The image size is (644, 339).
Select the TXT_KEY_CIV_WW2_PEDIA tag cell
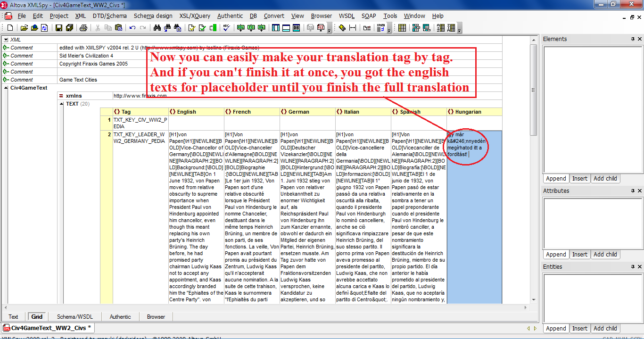(x=140, y=123)
